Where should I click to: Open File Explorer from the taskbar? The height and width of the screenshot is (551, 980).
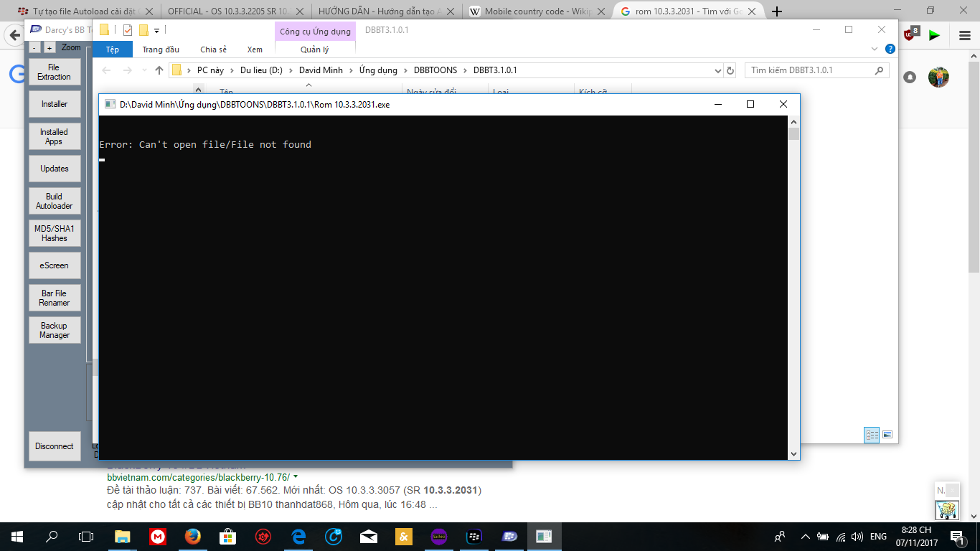tap(123, 536)
